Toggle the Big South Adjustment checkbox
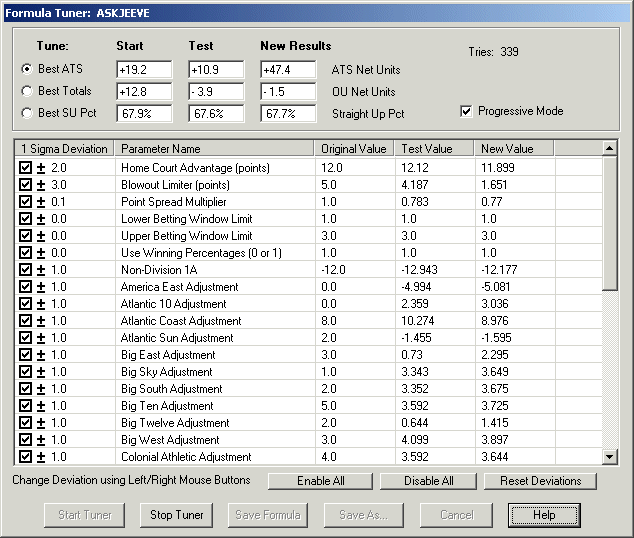Screen dimensions: 634x538 pos(25,388)
